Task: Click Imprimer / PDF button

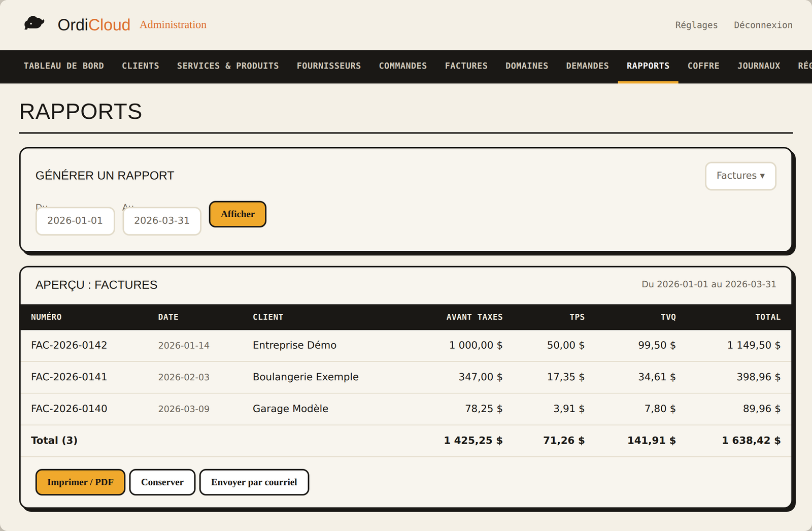Action: click(80, 482)
